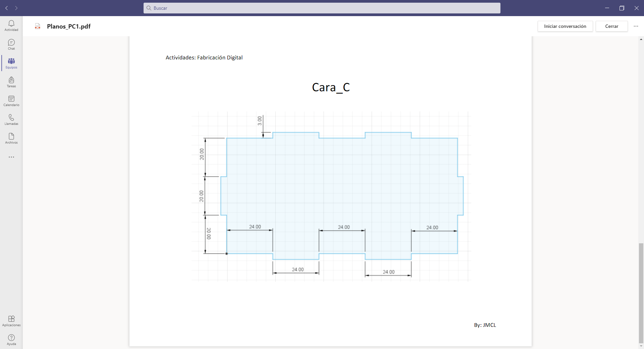This screenshot has width=644, height=349.
Task: Open more options menu next to Cerrar
Action: (636, 26)
